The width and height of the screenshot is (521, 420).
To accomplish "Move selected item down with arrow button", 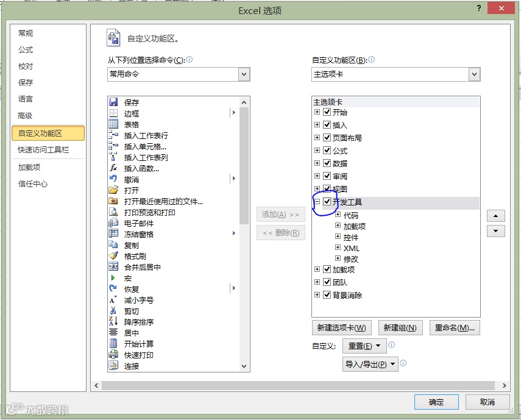I will [x=496, y=231].
